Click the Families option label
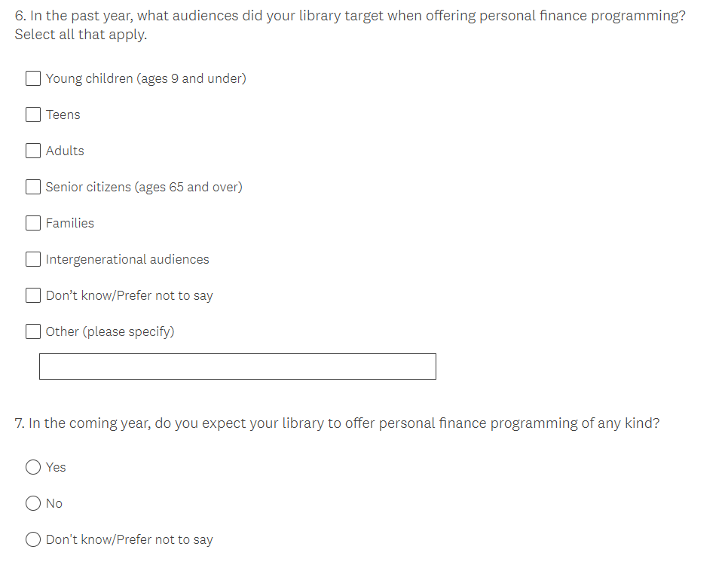Image resolution: width=728 pixels, height=568 pixels. (70, 223)
